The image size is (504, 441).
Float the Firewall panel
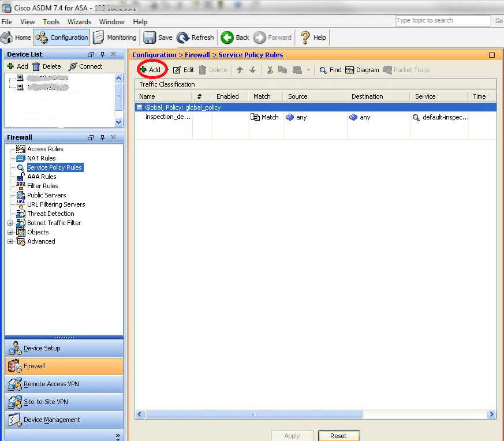click(x=91, y=137)
